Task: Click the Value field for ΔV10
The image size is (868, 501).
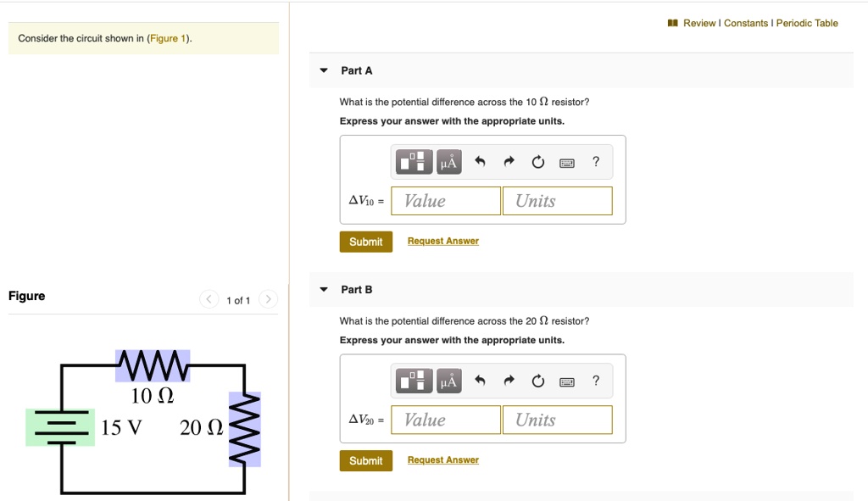Action: [x=446, y=200]
